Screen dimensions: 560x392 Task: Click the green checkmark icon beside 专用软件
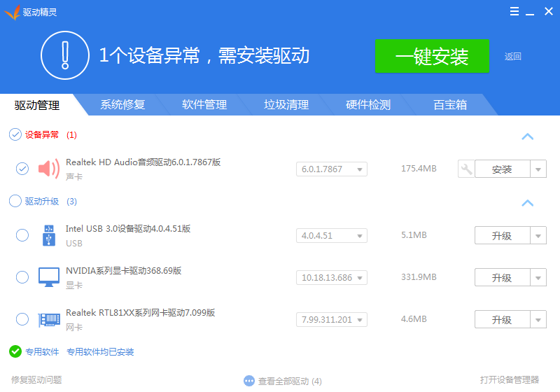(x=15, y=351)
